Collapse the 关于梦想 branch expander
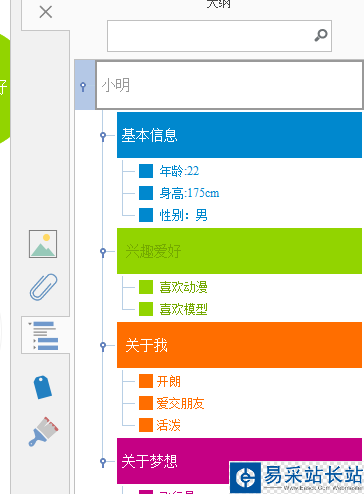 pos(103,462)
